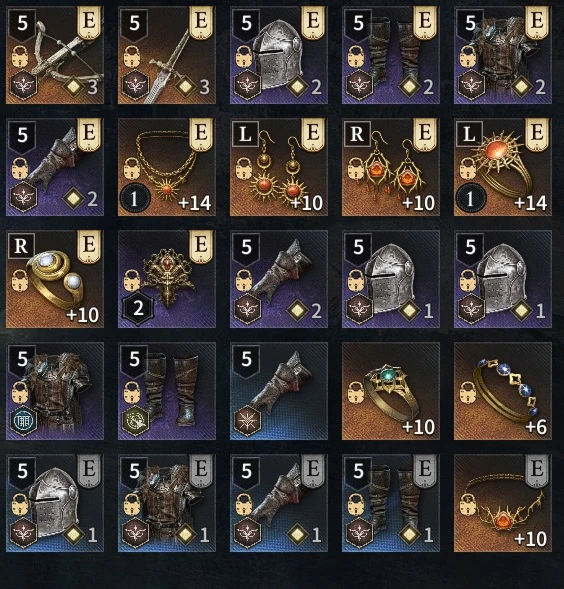Choose the left sun ring +14
The width and height of the screenshot is (564, 589).
pyautogui.click(x=503, y=167)
